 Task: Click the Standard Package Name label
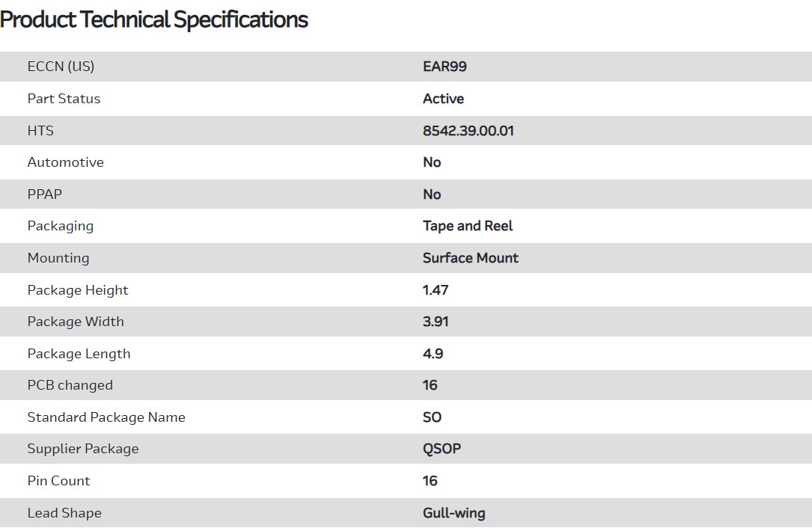[x=106, y=417]
